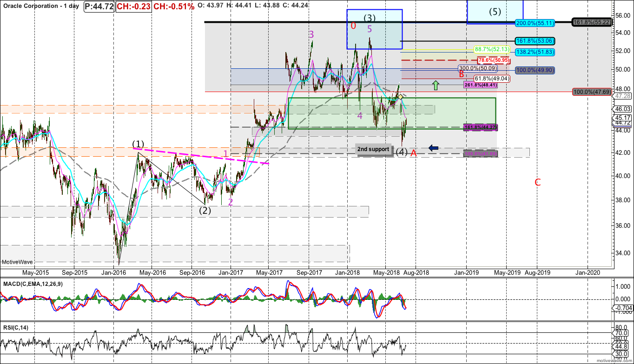
Task: Select the (4) wave label
Action: pyautogui.click(x=402, y=152)
